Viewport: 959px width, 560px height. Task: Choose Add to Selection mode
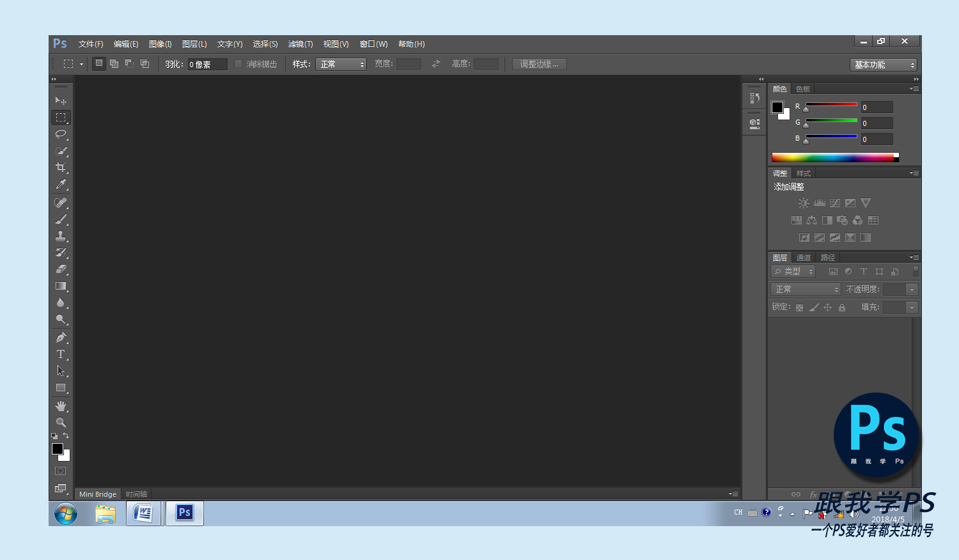(x=114, y=63)
